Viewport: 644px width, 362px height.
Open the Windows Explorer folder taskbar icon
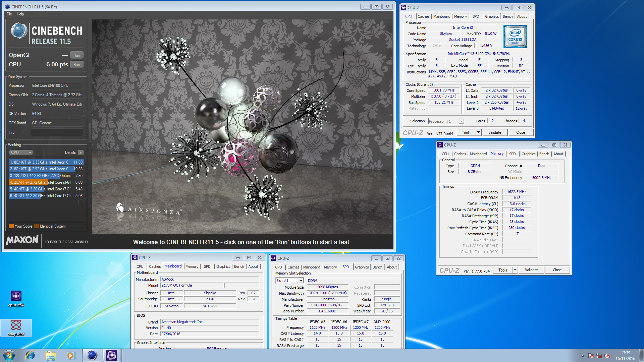(51, 355)
